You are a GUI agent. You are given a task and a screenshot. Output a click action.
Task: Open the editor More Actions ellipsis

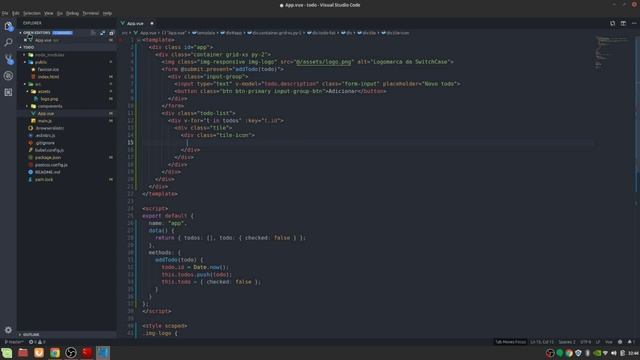[634, 23]
